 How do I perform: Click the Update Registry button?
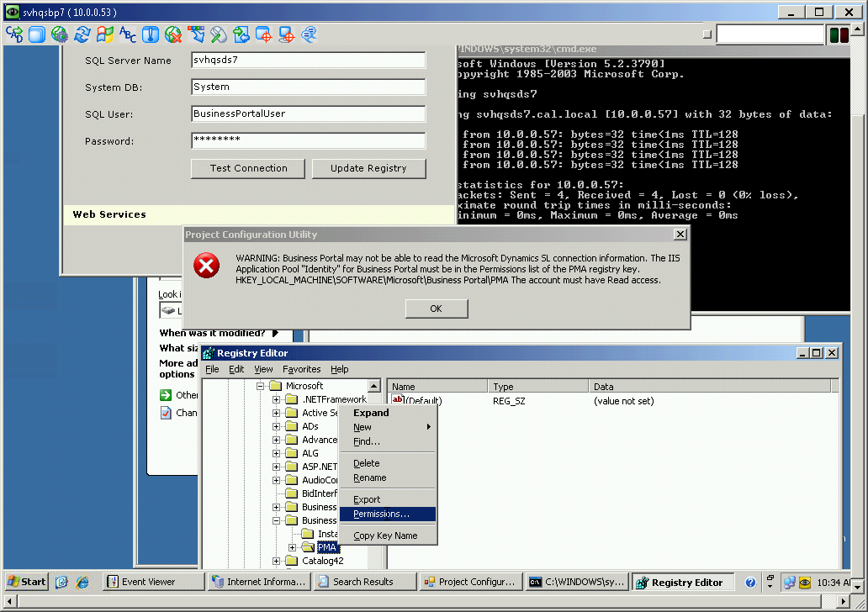(x=368, y=168)
